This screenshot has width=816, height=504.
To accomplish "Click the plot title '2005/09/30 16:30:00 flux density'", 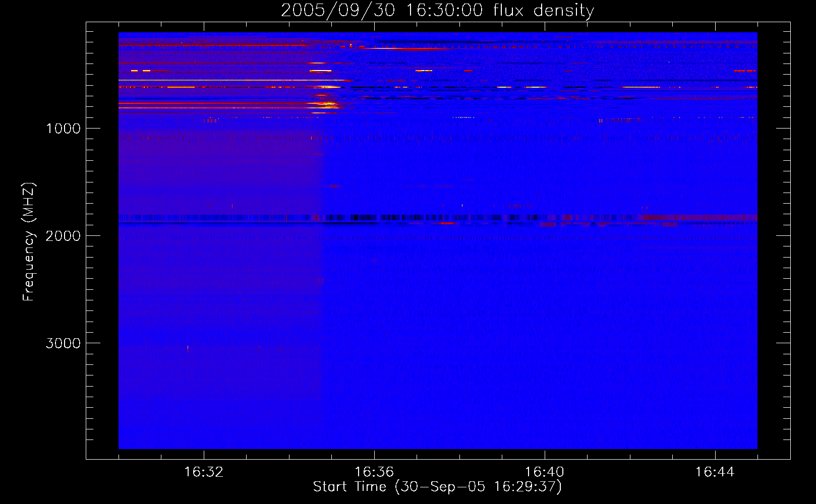I will tap(437, 10).
